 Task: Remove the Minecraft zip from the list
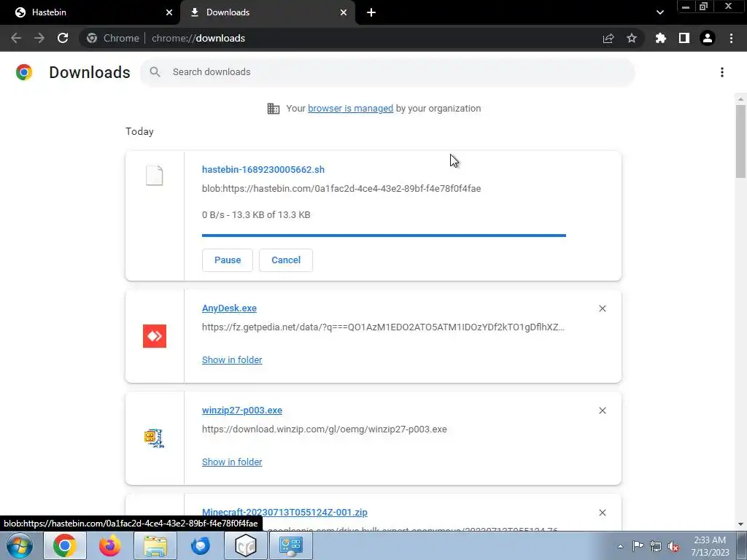(603, 513)
